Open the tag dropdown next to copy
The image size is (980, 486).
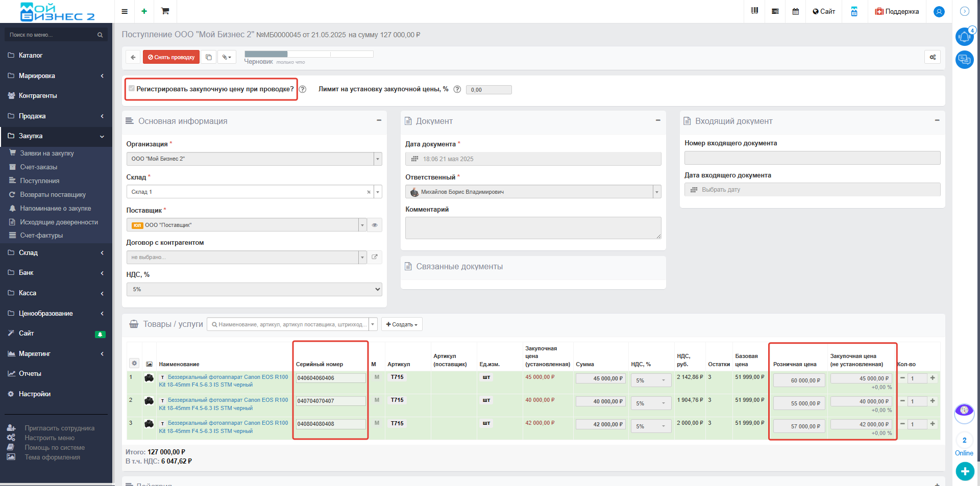click(227, 57)
